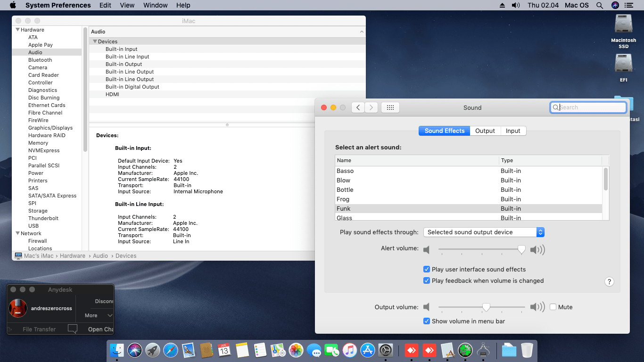This screenshot has width=644, height=362.
Task: Click System Preferences gear in dock
Action: tap(386, 350)
